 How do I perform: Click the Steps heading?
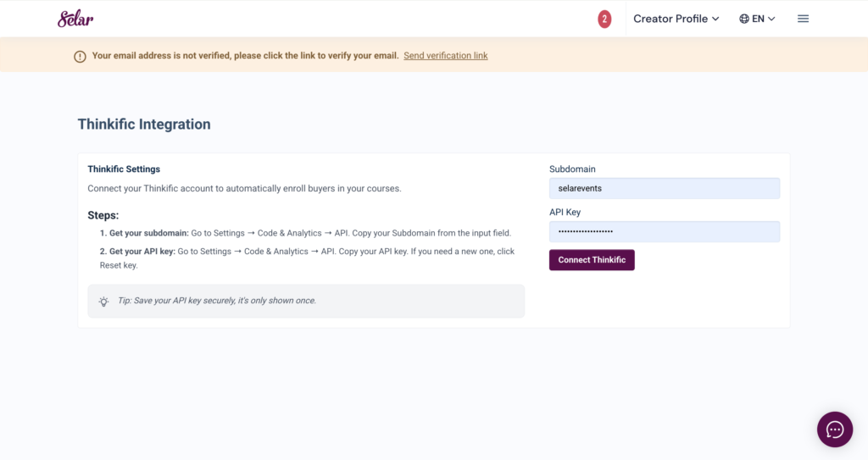point(103,215)
